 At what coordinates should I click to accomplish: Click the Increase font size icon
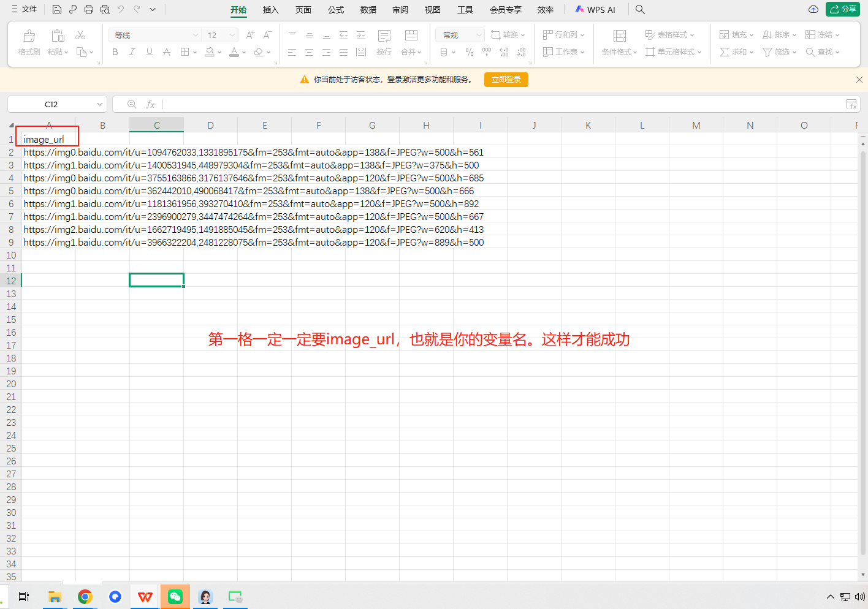pyautogui.click(x=250, y=35)
